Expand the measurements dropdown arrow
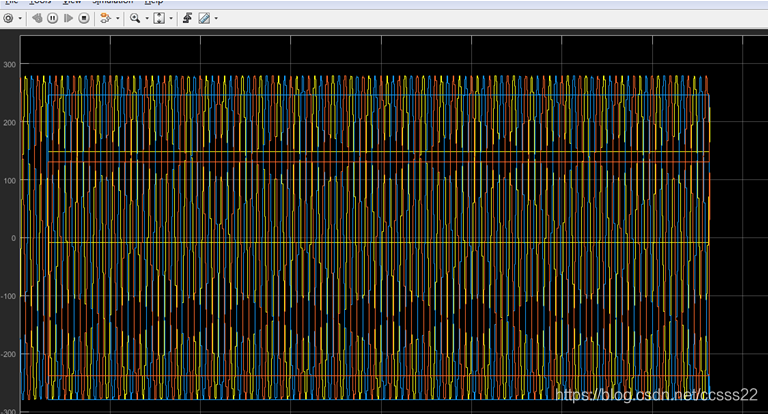The height and width of the screenshot is (414, 768). [x=216, y=19]
